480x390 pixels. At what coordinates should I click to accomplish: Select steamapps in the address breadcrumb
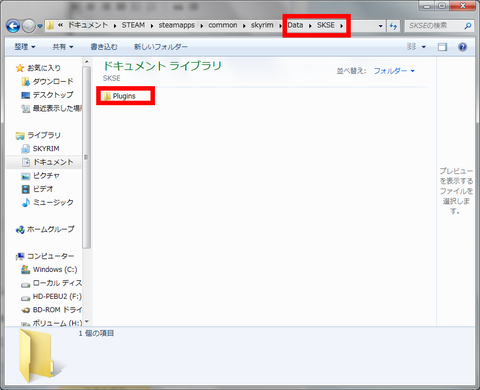pyautogui.click(x=176, y=25)
